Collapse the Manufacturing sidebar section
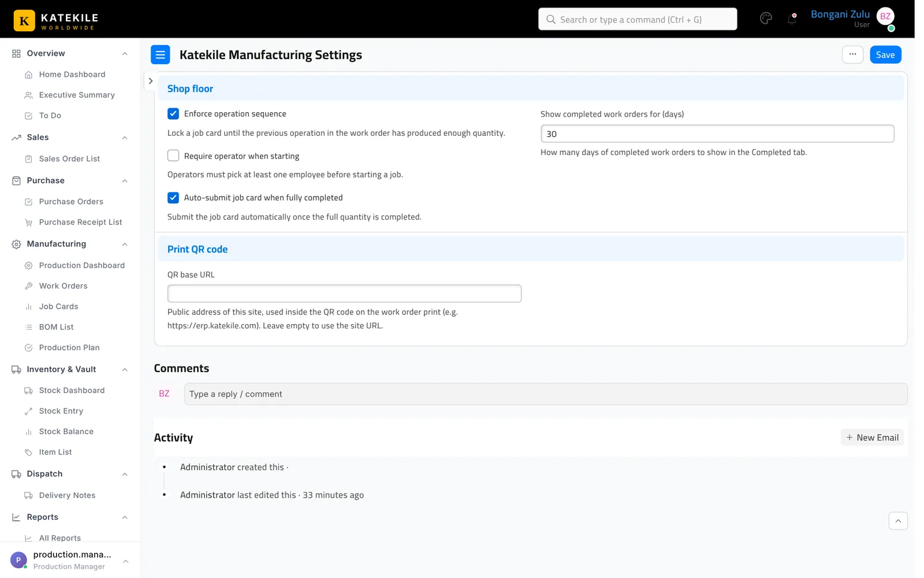Viewport: 924px width, 578px height. [125, 244]
